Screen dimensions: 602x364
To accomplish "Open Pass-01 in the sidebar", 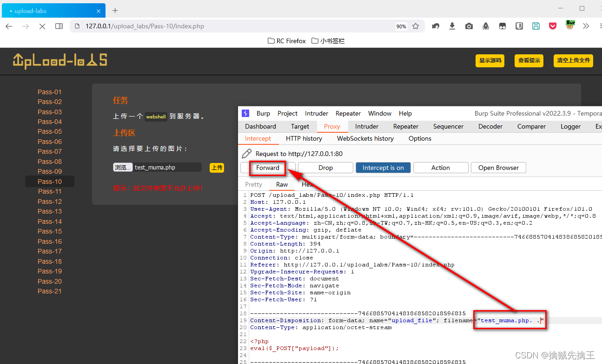I will click(x=50, y=92).
